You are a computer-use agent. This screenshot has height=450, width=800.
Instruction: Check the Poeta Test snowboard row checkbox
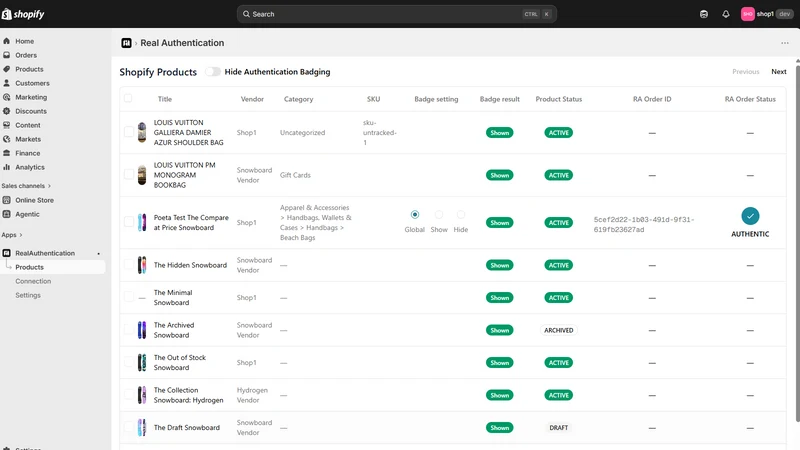[129, 222]
